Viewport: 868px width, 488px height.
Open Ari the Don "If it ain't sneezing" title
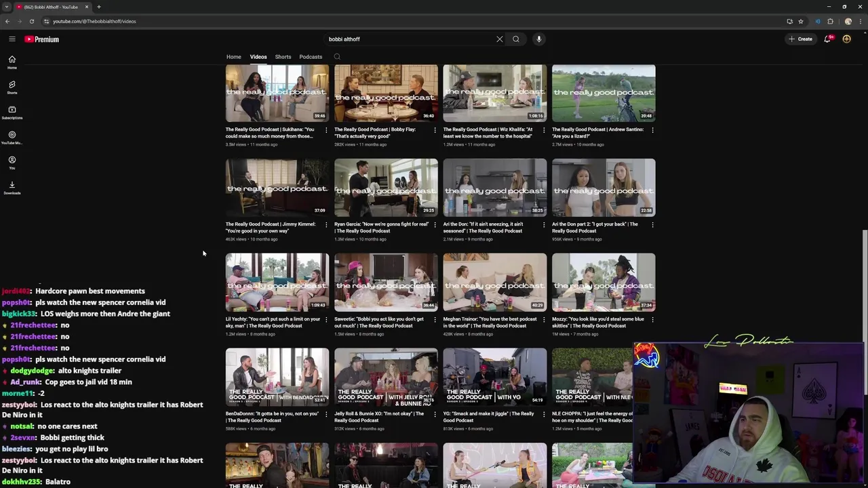point(483,228)
